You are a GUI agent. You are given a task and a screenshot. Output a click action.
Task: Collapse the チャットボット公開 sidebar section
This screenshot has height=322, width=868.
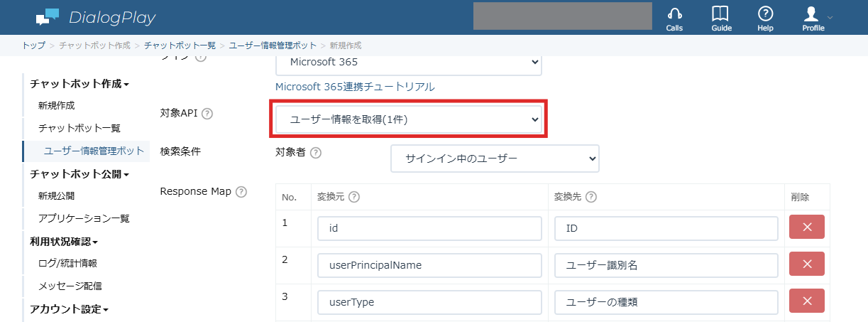pos(79,173)
